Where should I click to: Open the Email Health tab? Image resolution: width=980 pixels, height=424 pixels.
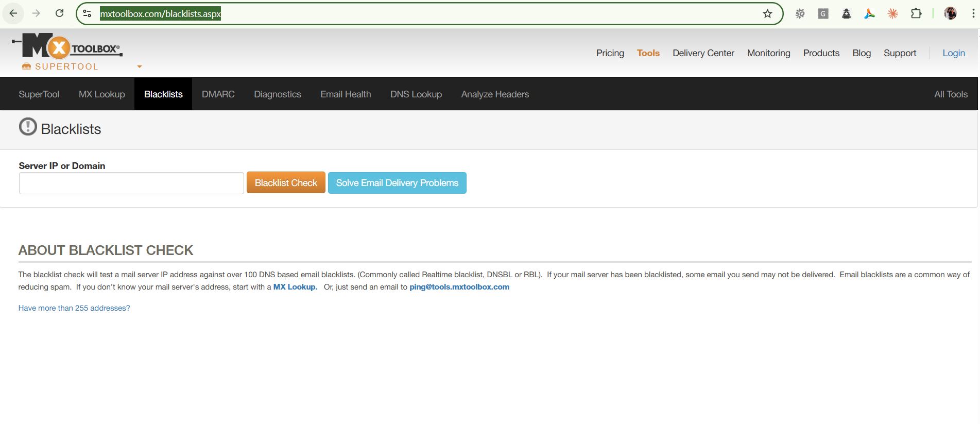[346, 94]
